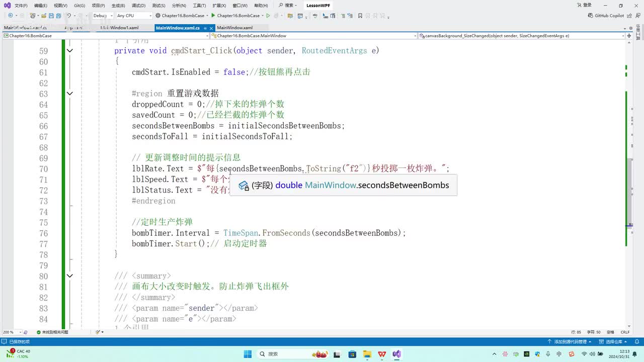Open the Windows Start menu
The width and height of the screenshot is (644, 362).
(247, 354)
